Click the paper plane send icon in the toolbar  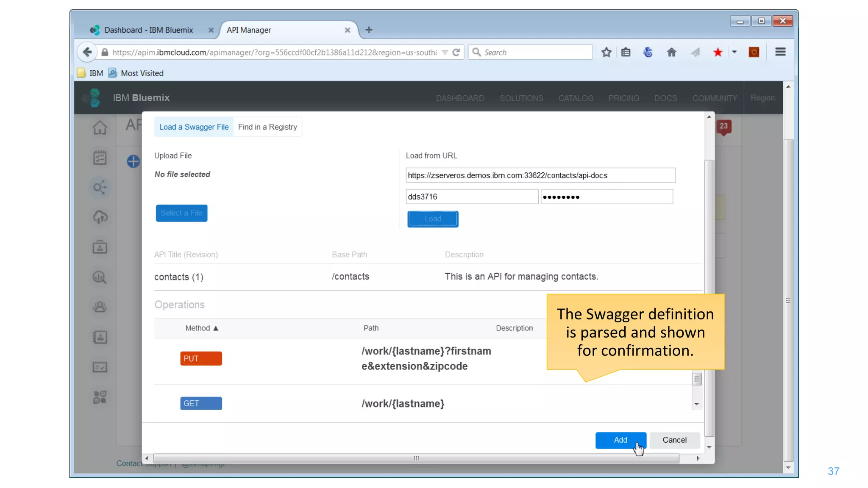pyautogui.click(x=695, y=52)
